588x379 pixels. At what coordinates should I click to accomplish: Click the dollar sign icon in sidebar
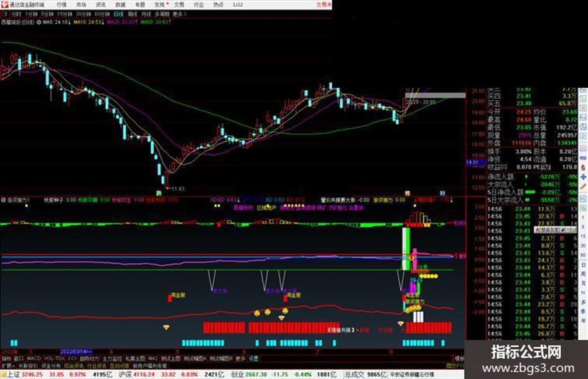[x=583, y=167]
